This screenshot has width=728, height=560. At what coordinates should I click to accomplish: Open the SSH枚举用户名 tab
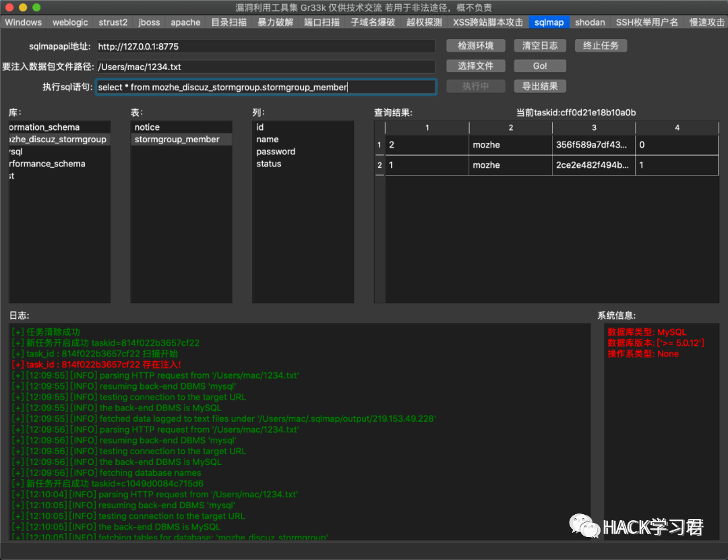tap(646, 22)
